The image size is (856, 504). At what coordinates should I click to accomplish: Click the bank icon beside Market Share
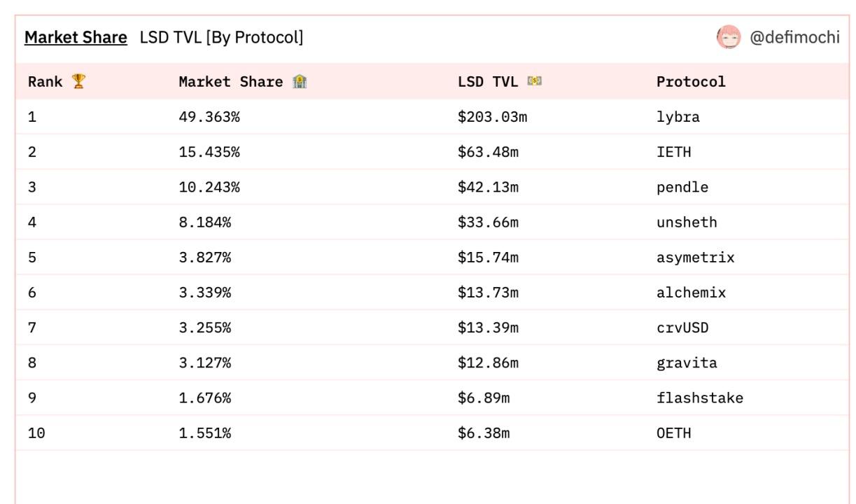coord(300,81)
